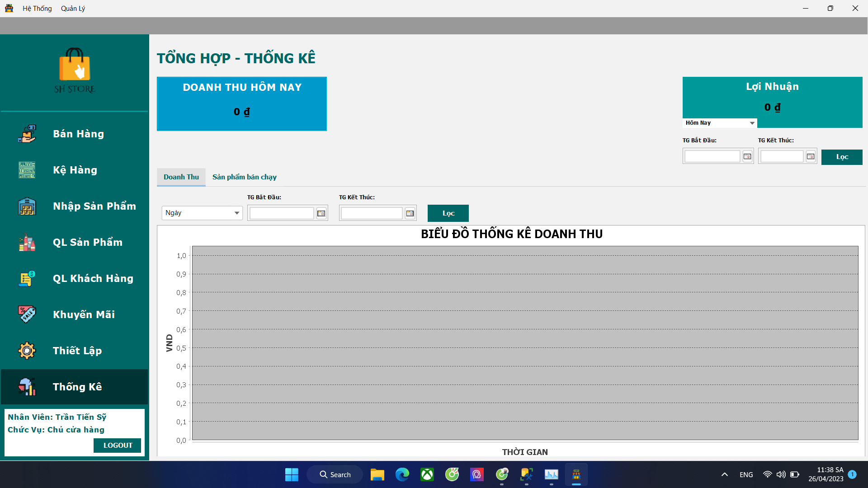
Task: Open the QL Khách Hàng customer icon
Action: tap(27, 278)
